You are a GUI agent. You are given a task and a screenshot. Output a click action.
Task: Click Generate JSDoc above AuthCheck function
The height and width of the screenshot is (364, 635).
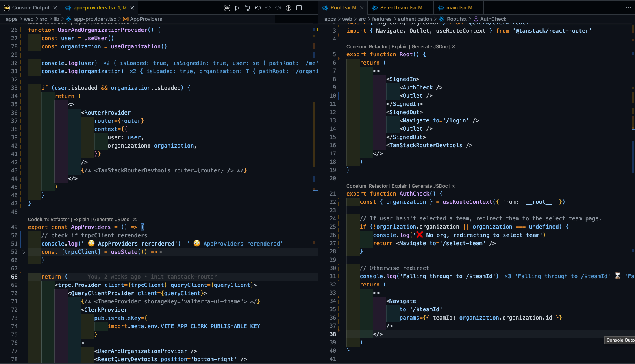(430, 186)
